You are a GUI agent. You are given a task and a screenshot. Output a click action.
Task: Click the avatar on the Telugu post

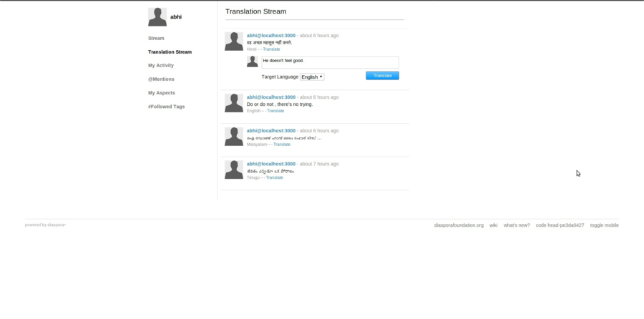tap(234, 170)
